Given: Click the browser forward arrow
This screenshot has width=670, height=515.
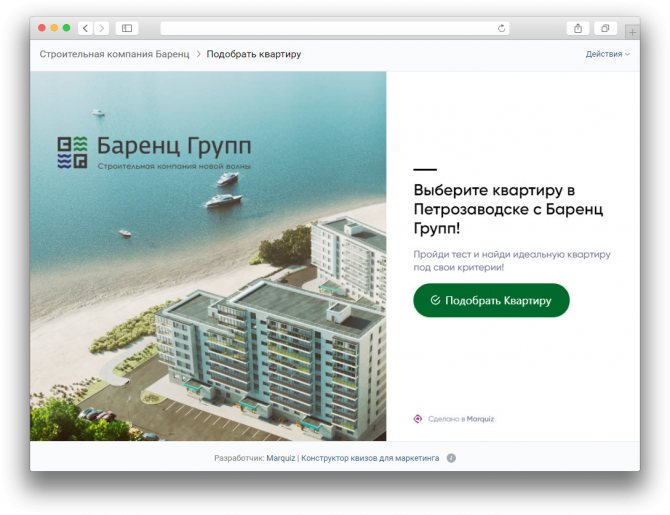Looking at the screenshot, I should tap(102, 28).
